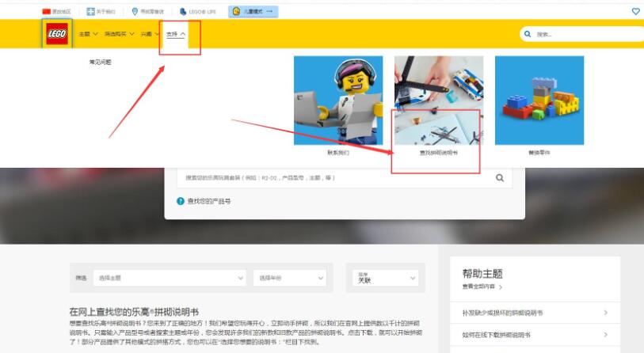The image size is (644, 353).
Task: Open the sort order 关联 dropdown
Action: pyautogui.click(x=386, y=278)
